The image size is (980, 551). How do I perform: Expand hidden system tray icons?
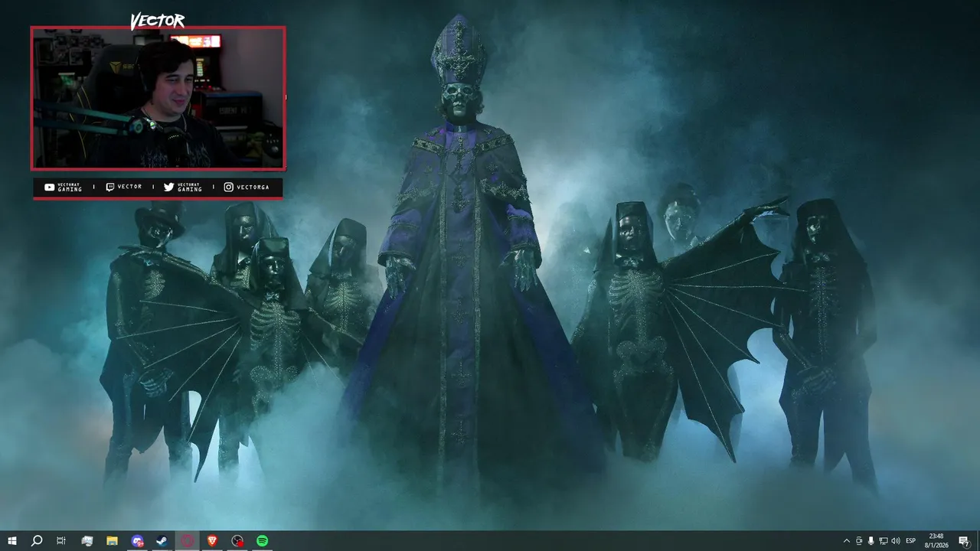(x=846, y=541)
